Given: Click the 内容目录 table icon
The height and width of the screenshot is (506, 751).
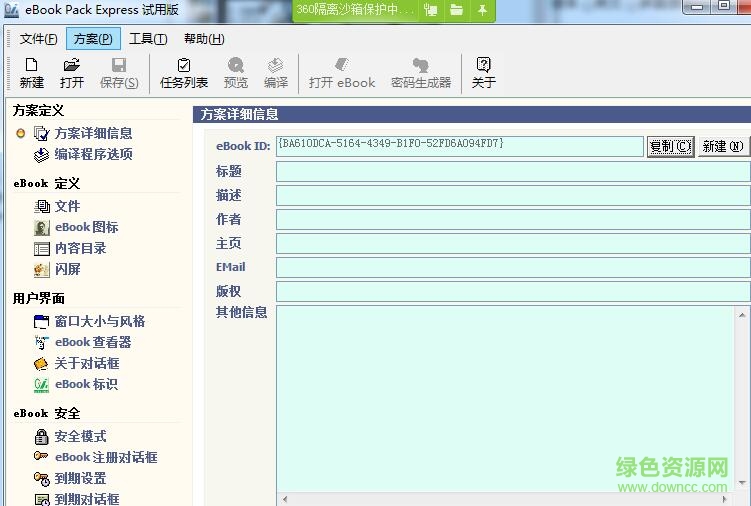Looking at the screenshot, I should point(42,249).
